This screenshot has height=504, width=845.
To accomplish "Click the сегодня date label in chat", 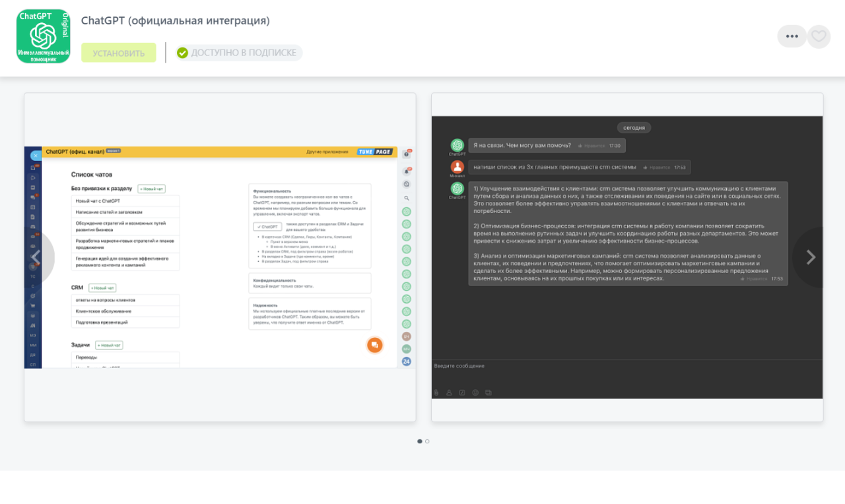I will [634, 127].
